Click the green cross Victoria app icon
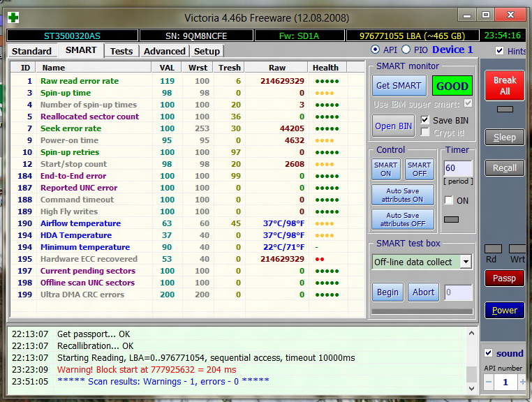 tap(13, 17)
